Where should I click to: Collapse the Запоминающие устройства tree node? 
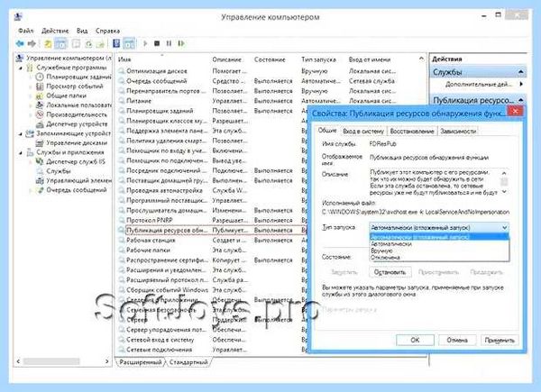[x=21, y=133]
